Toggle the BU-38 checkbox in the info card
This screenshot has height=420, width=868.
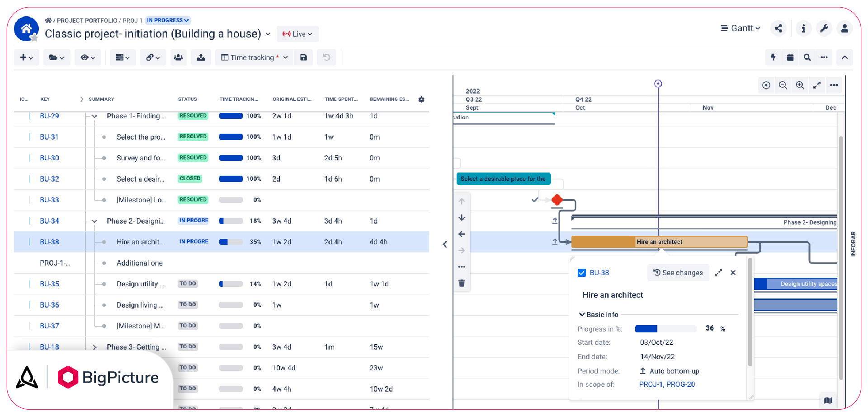(582, 272)
